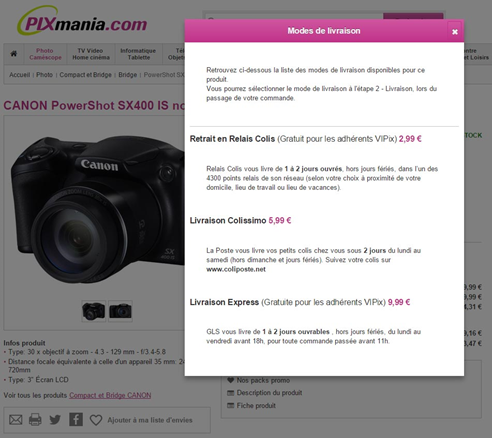Open the www.coliposte.net link
The image size is (492, 438).
click(x=236, y=269)
